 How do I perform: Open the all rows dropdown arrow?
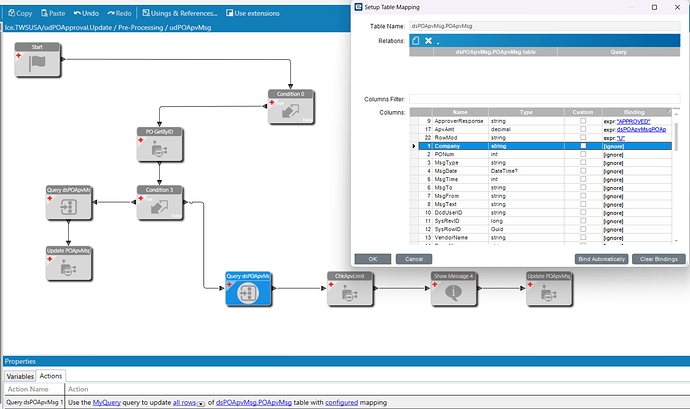[202, 403]
